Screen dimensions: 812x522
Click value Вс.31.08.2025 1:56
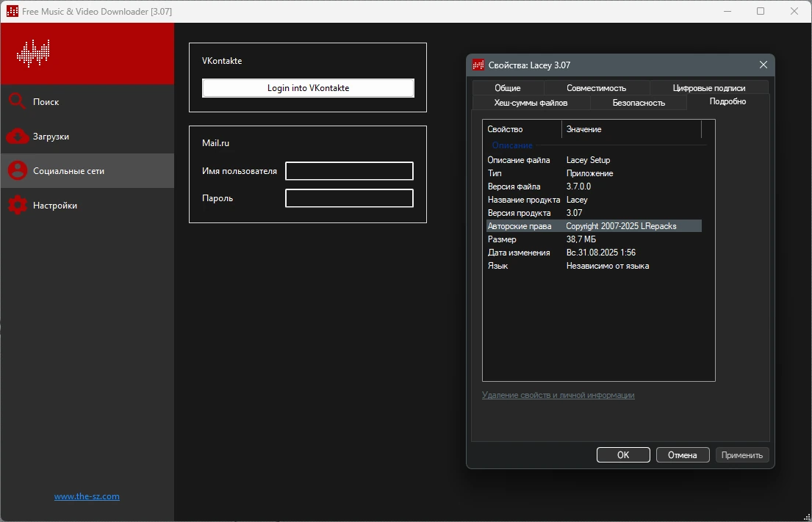[x=600, y=253]
